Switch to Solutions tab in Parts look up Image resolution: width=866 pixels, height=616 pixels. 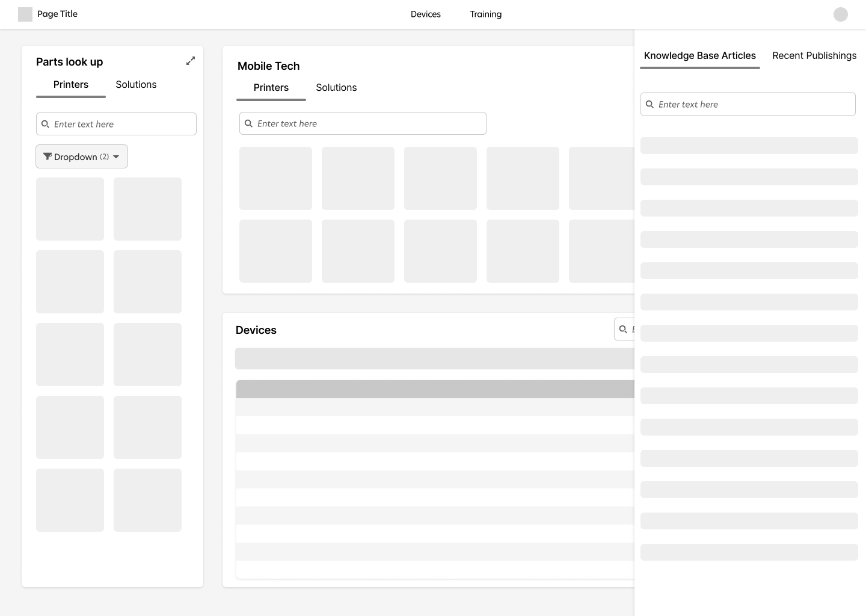[136, 84]
